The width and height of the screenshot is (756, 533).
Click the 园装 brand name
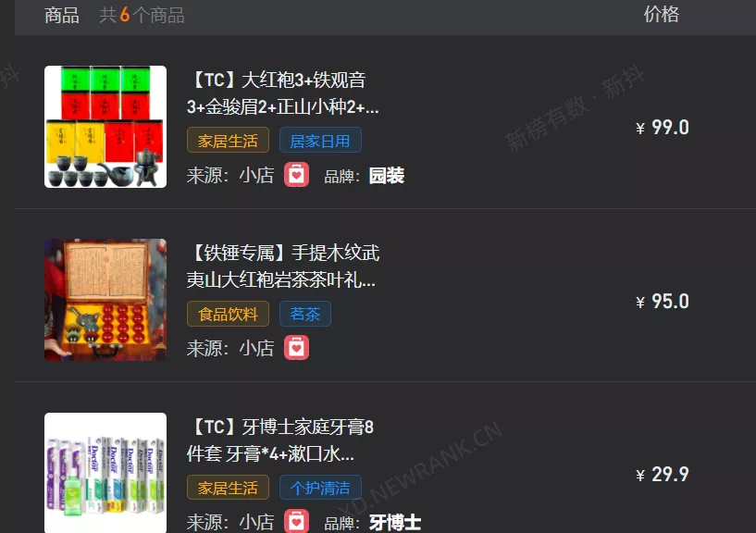[386, 176]
